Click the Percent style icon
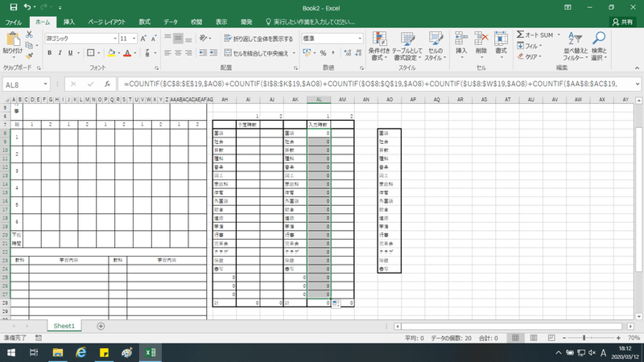 pos(324,53)
